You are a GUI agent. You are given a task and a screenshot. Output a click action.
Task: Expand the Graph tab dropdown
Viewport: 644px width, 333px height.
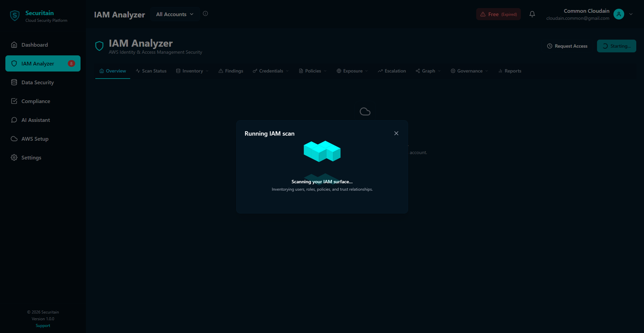pos(428,71)
